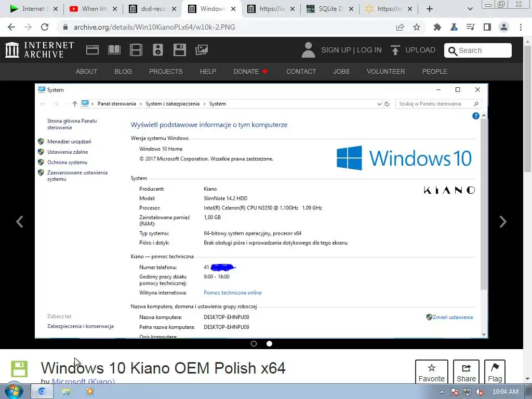This screenshot has height=399, width=532.
Task: Open the Web (Wayback) media icon
Action: (x=92, y=50)
